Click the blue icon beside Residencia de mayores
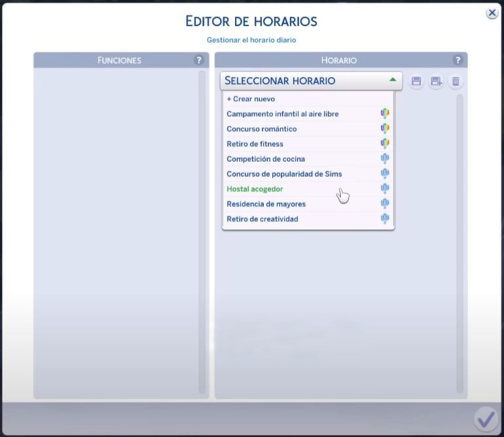 pos(385,204)
